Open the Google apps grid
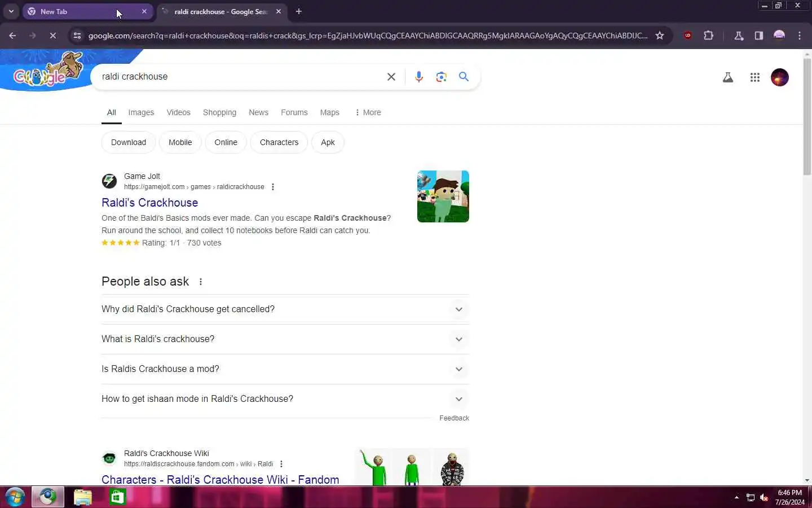 tap(755, 77)
